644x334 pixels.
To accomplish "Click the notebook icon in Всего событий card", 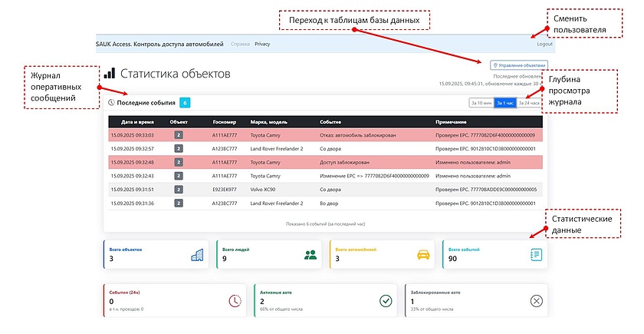I will coord(535,255).
